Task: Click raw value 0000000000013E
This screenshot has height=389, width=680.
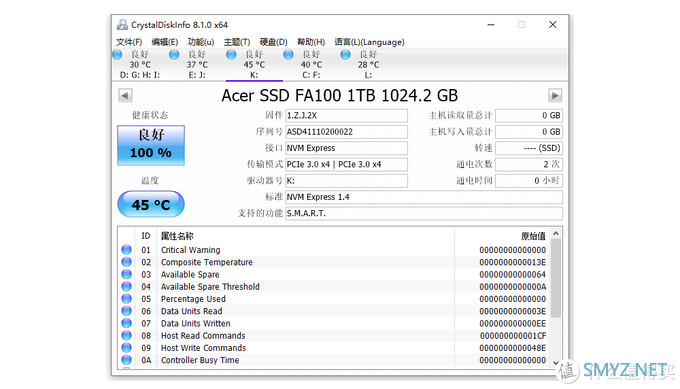Action: tap(512, 262)
